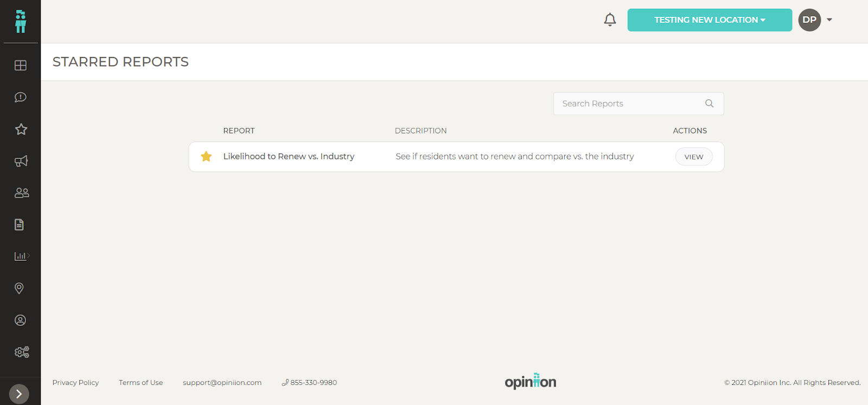The width and height of the screenshot is (868, 405).
Task: Click the magnifying glass search icon
Action: coord(709,104)
